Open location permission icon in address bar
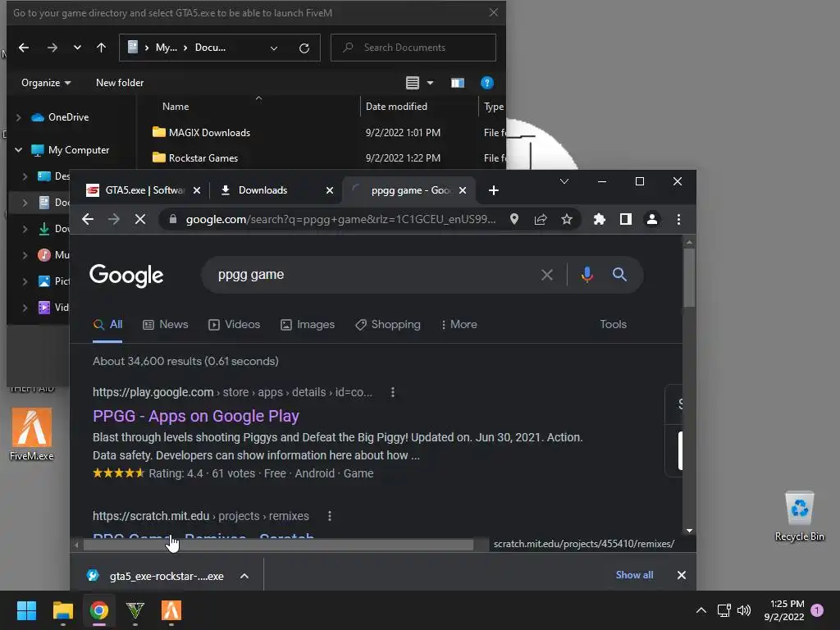Screen dimensions: 840x630 coord(514,219)
